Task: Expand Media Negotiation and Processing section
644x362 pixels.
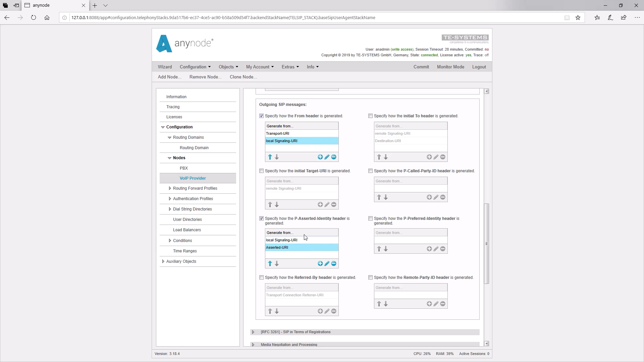Action: pos(253,345)
